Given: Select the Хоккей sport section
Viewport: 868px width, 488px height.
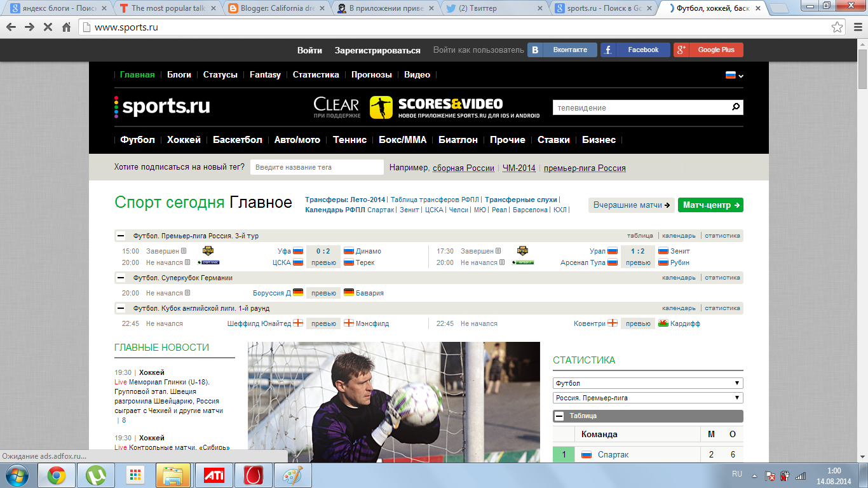Looking at the screenshot, I should pos(184,140).
